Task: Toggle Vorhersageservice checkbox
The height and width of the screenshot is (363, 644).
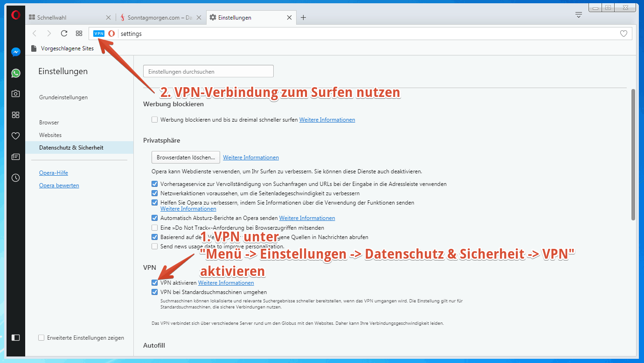Action: [155, 184]
